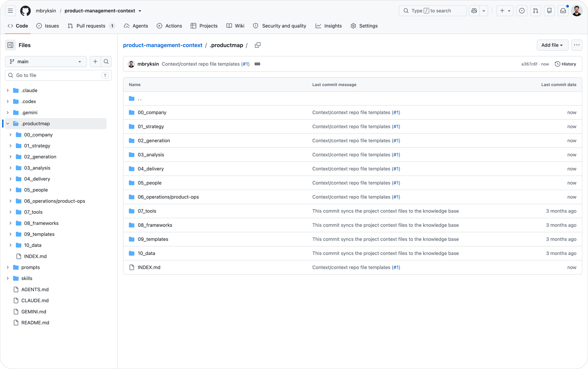588x369 pixels.
Task: Open Copilot chat icon in header
Action: click(474, 11)
